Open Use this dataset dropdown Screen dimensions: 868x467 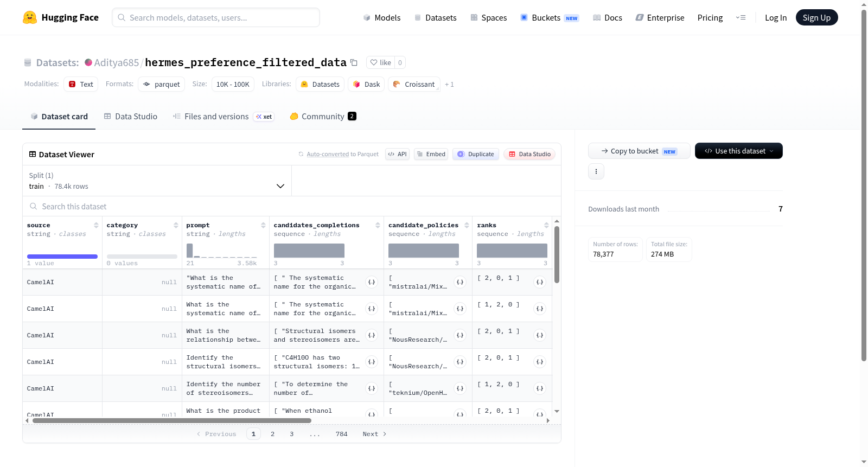[738, 151]
